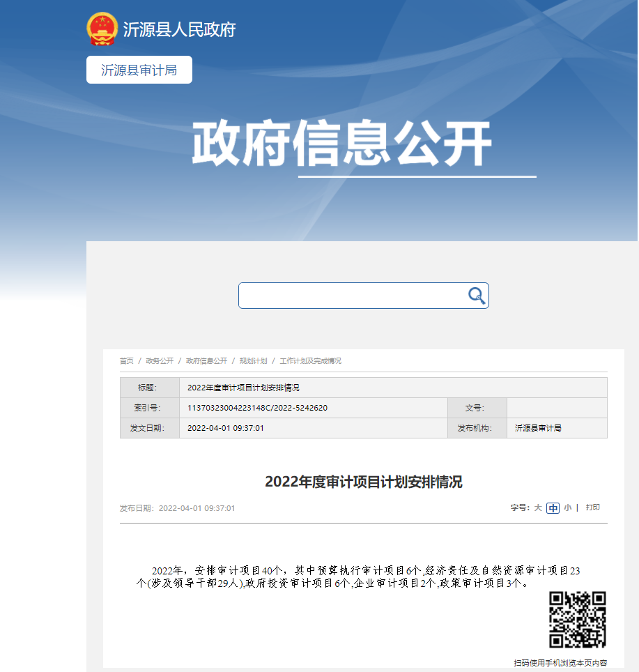The width and height of the screenshot is (639, 672).
Task: Switch font size to 小
Action: click(x=567, y=508)
